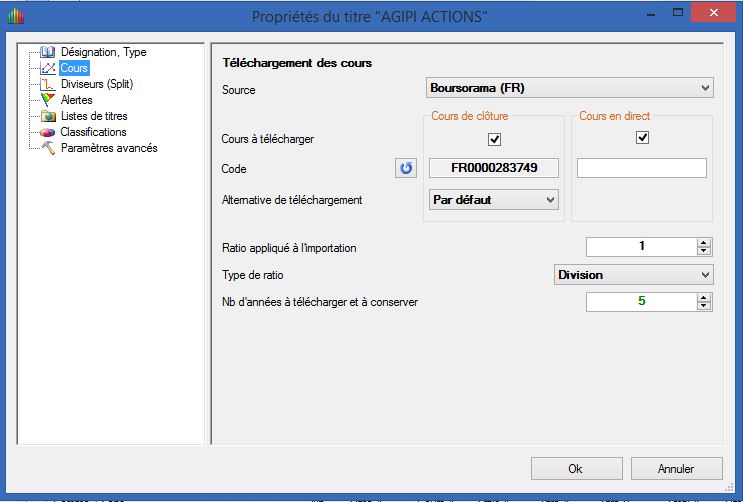The width and height of the screenshot is (743, 502).
Task: Expand the Alternative de téléchargement dropdown
Action: coord(493,200)
